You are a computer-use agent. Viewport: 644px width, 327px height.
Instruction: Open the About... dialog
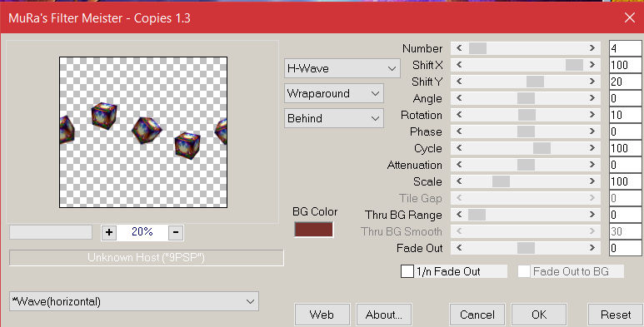tap(383, 315)
